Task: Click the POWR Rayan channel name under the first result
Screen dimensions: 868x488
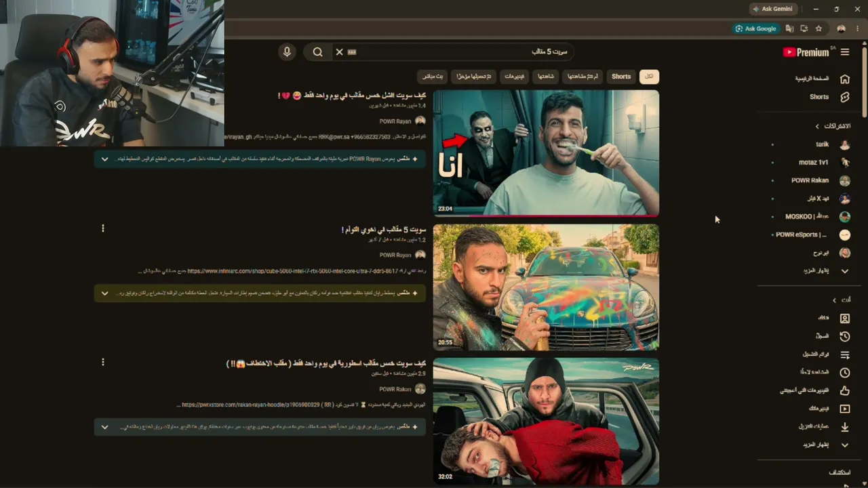Action: (395, 121)
